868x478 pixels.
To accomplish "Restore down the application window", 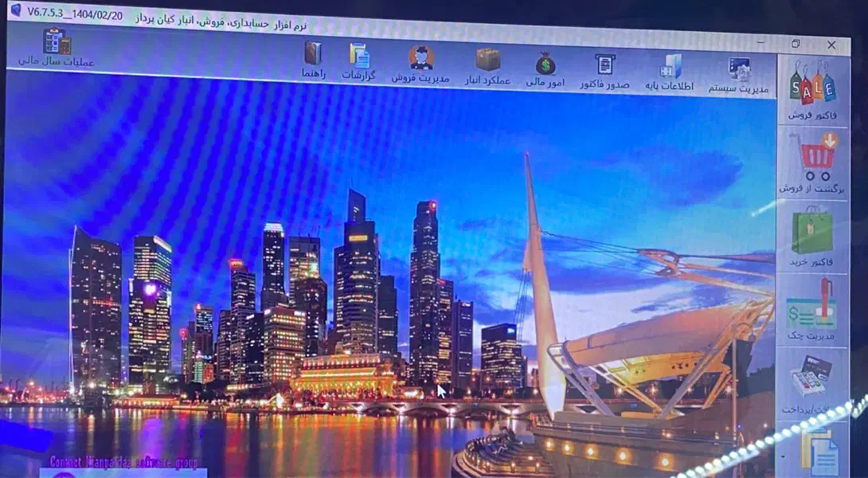I will tap(796, 43).
